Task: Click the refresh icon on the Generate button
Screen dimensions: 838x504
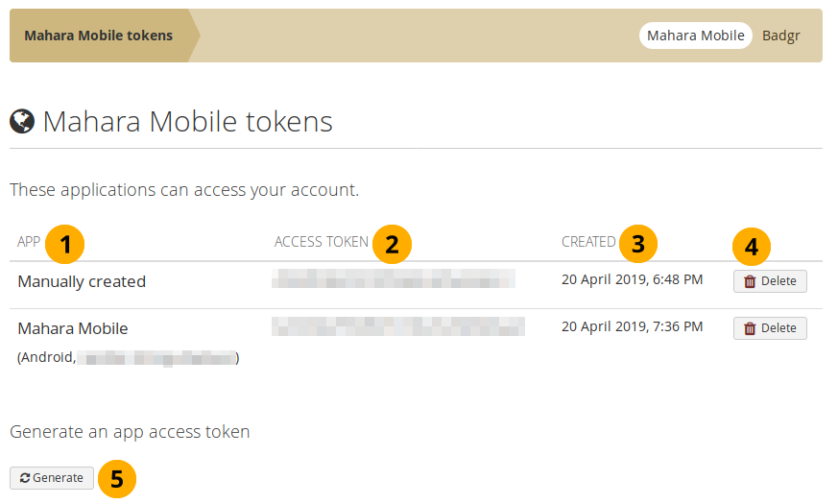Action: click(25, 477)
